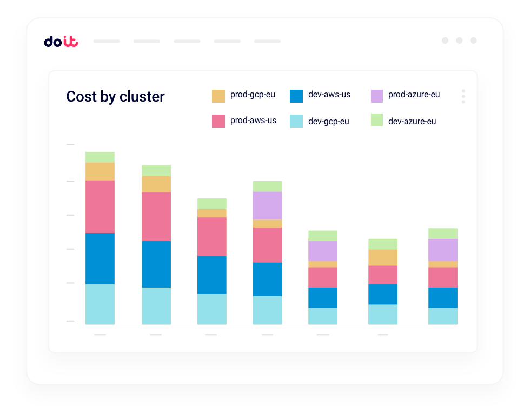530x420 pixels.
Task: Toggle the prod-azure-eu legend label
Action: click(x=414, y=95)
